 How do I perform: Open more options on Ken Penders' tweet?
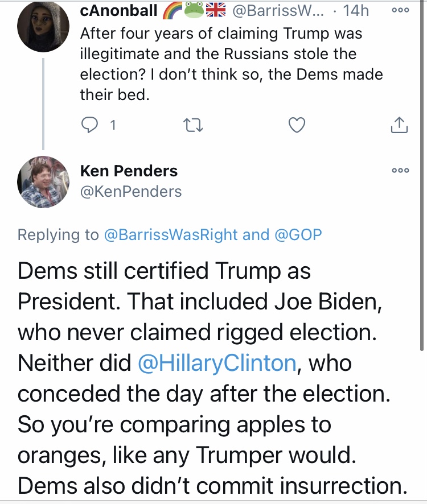tap(401, 170)
